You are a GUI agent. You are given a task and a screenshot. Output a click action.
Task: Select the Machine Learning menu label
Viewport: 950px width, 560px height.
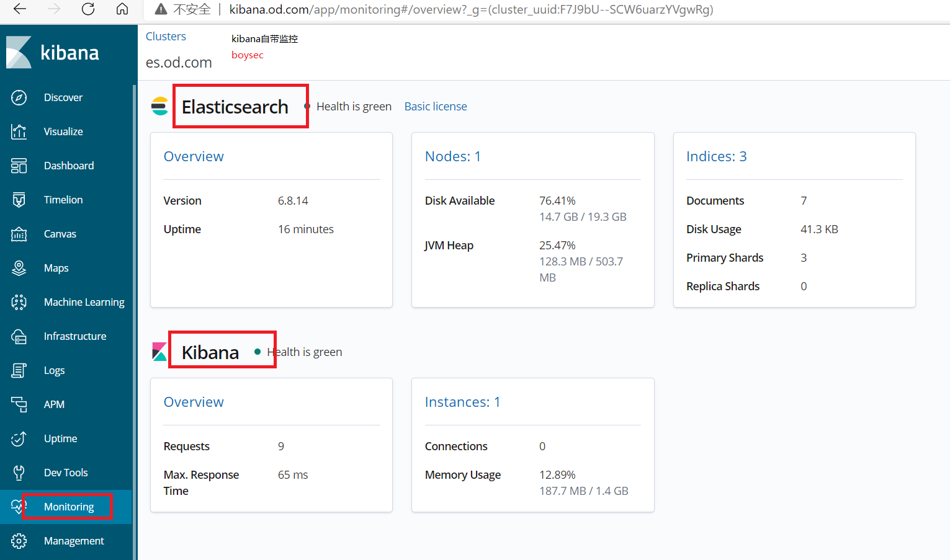coord(84,302)
